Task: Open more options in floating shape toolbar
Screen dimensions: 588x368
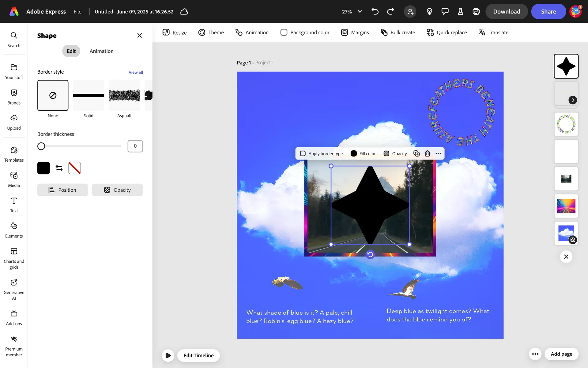Action: tap(438, 154)
